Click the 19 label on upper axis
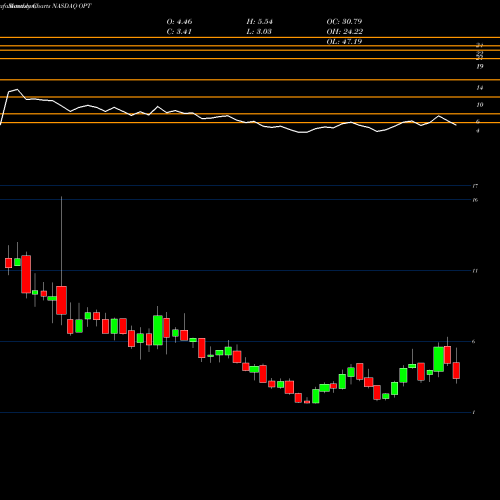Viewport: 500px width, 500px height. [x=480, y=67]
